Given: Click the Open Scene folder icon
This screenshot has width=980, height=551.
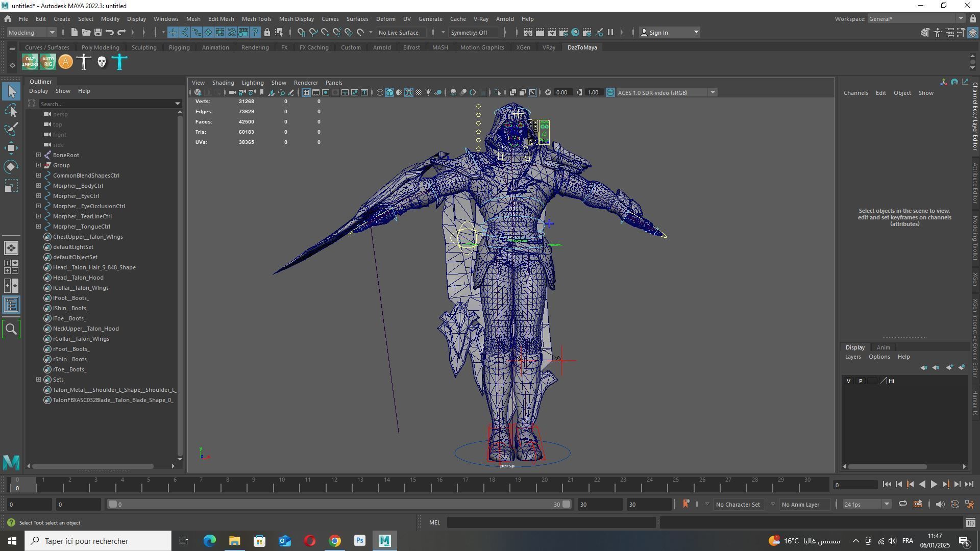Looking at the screenshot, I should click(x=86, y=32).
